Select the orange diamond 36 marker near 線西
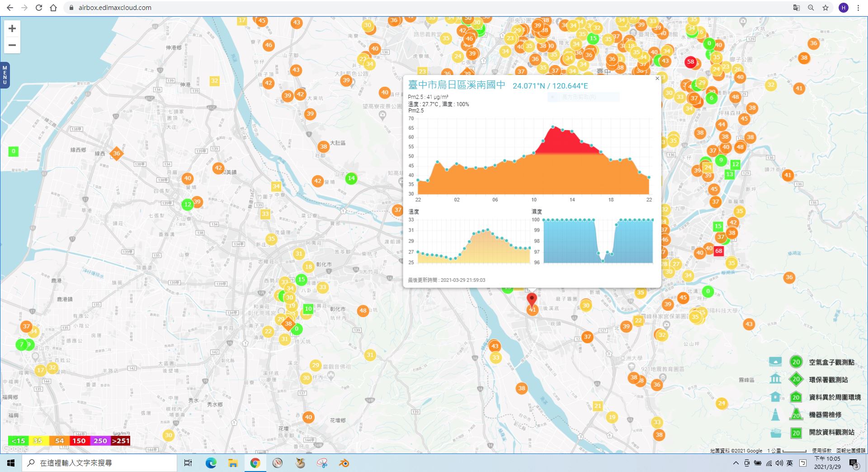 point(117,154)
